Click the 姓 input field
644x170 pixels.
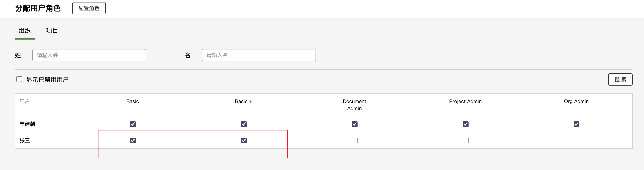89,55
